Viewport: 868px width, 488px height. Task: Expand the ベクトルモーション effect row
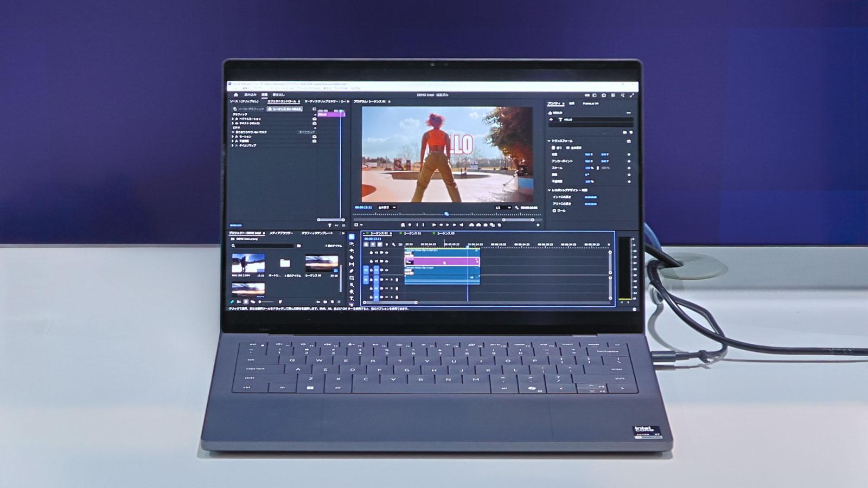233,119
